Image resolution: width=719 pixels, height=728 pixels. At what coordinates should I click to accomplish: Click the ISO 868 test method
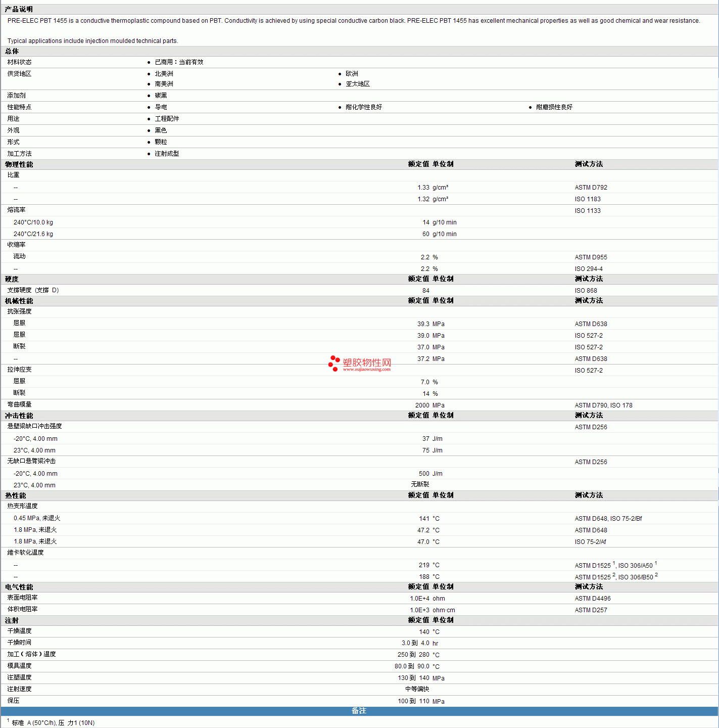[586, 291]
